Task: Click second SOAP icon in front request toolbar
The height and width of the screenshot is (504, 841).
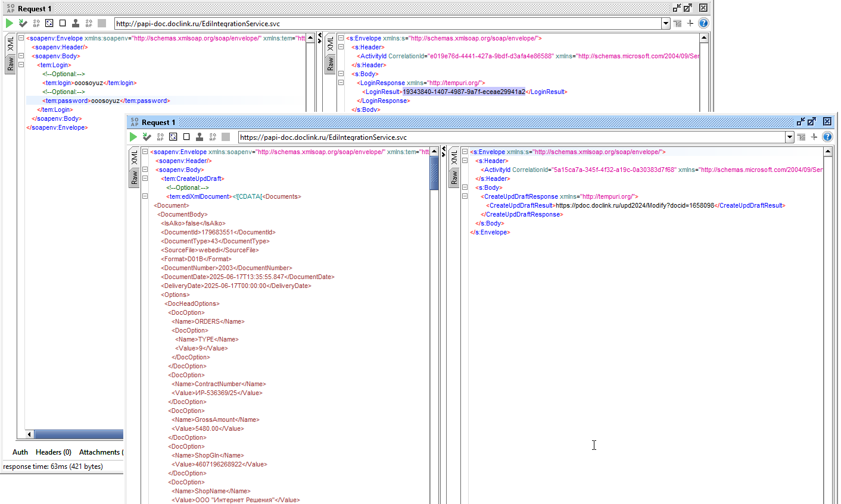Action: (213, 137)
